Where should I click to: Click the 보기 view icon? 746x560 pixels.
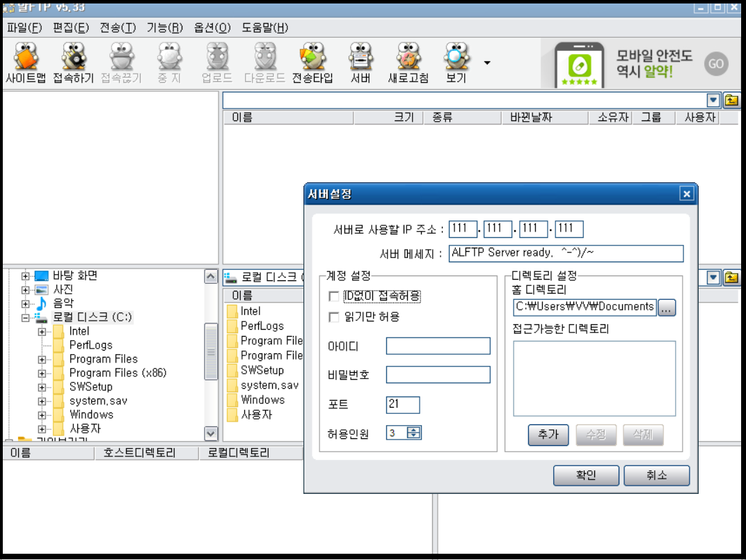click(456, 63)
